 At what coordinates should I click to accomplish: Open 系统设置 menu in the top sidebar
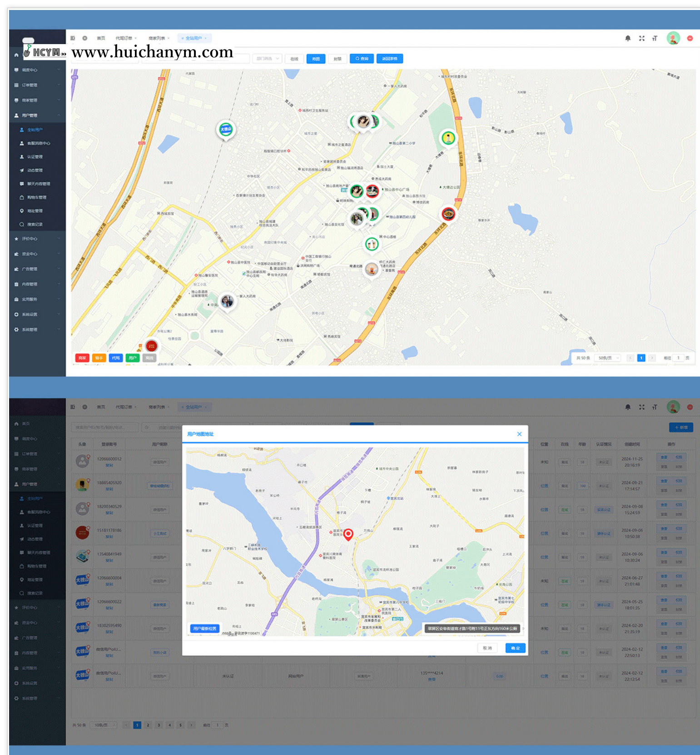[38, 315]
